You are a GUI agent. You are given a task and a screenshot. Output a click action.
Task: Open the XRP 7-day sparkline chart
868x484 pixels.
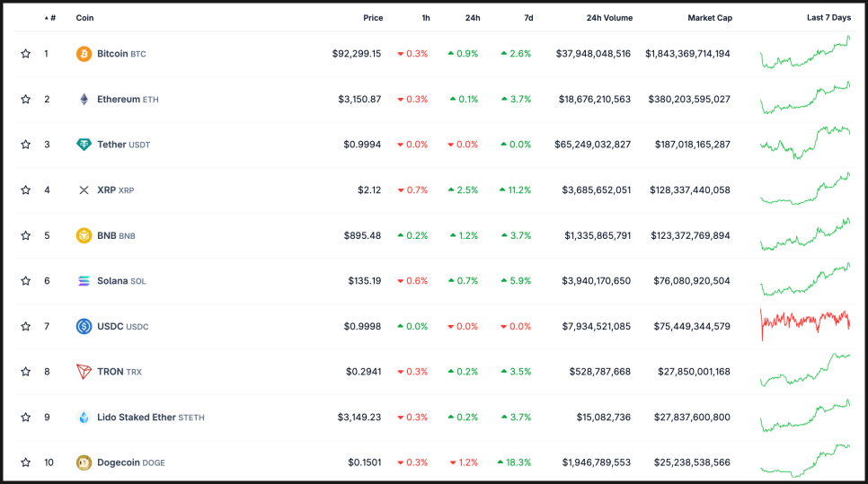804,189
